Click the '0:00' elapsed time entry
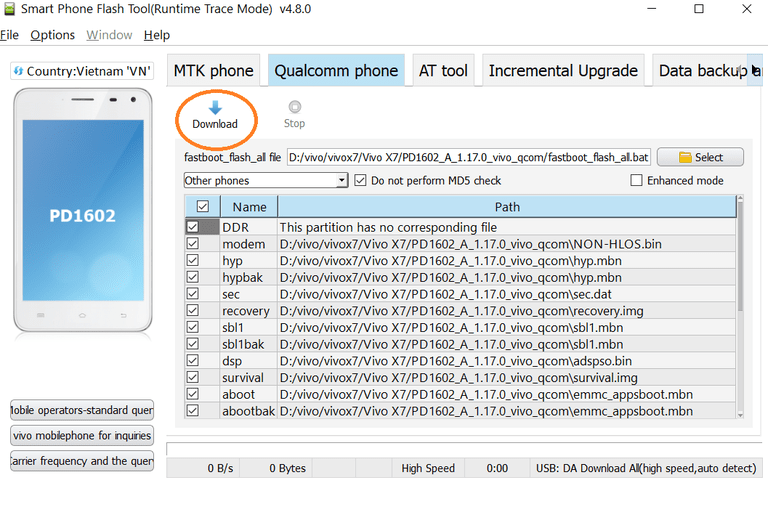Image resolution: width=768 pixels, height=528 pixels. coord(497,468)
